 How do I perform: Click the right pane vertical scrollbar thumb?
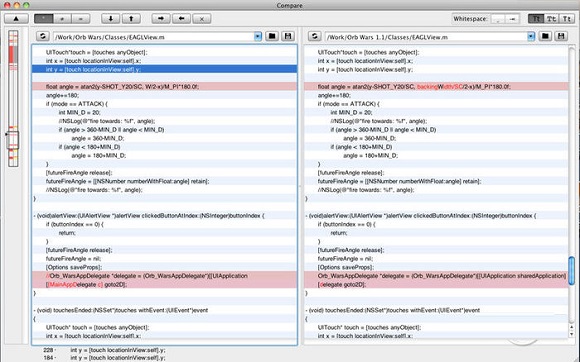[x=571, y=271]
